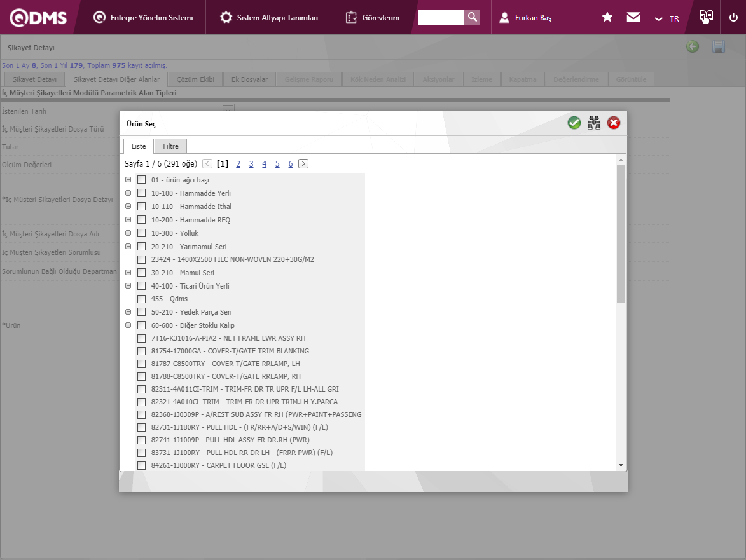Click the magnifier search button in header
746x560 pixels.
tap(472, 17)
